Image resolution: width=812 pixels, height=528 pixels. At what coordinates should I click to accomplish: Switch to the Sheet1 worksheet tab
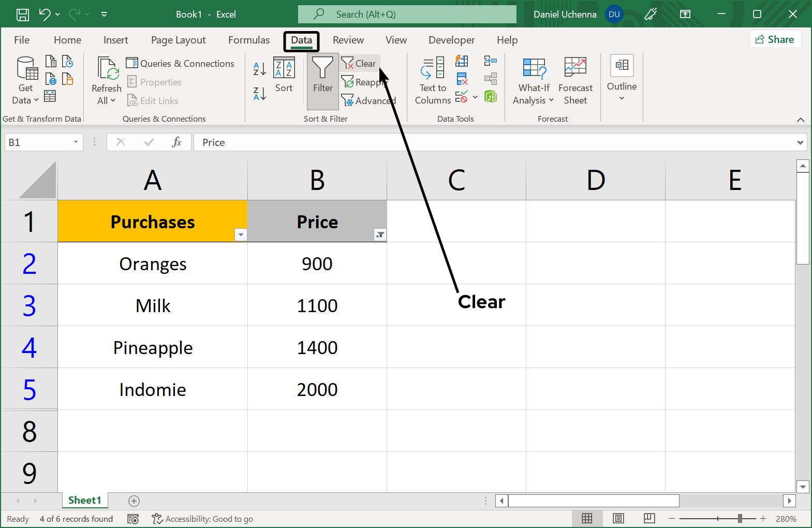pos(85,500)
